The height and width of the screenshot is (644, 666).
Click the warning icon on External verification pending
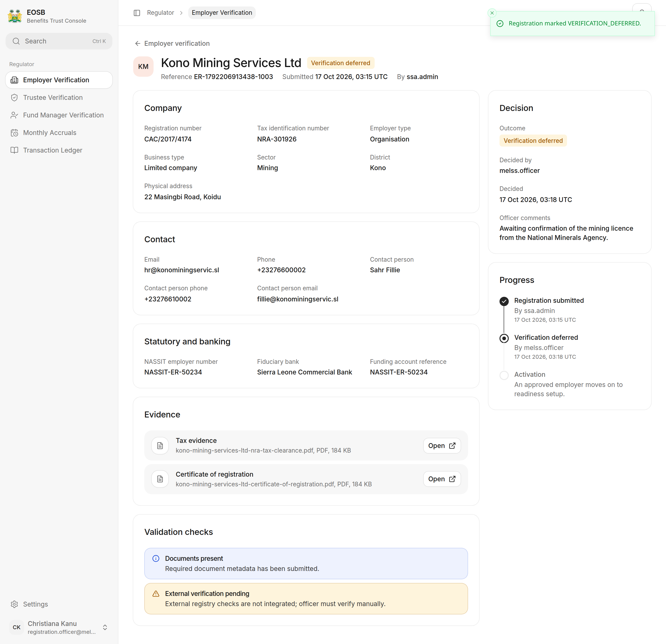pos(156,594)
